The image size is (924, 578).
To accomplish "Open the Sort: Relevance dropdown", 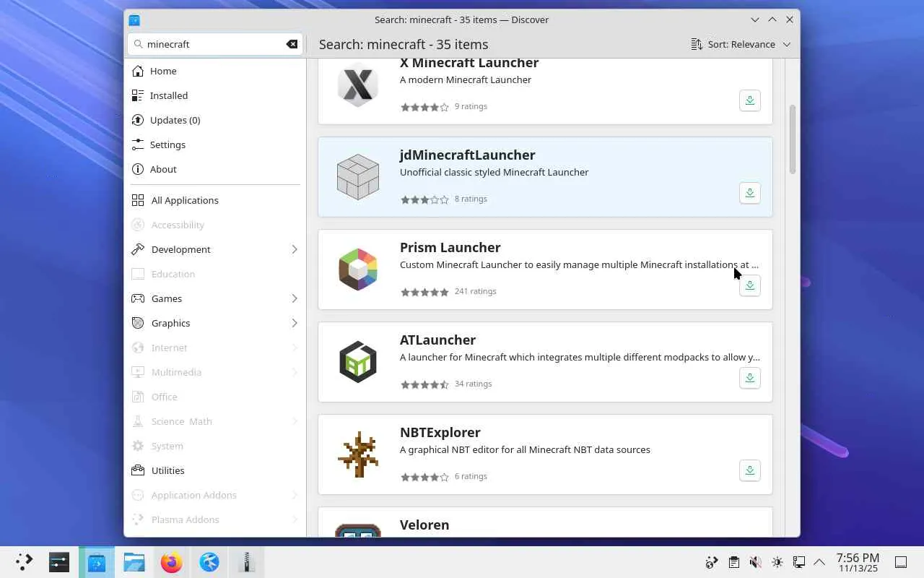I will click(x=741, y=44).
